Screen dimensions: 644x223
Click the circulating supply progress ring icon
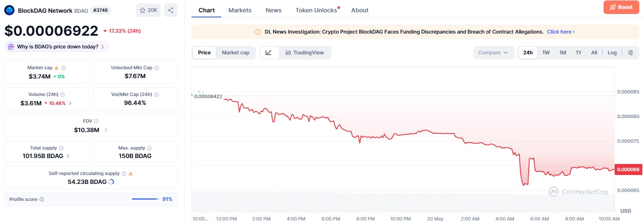[x=111, y=182]
